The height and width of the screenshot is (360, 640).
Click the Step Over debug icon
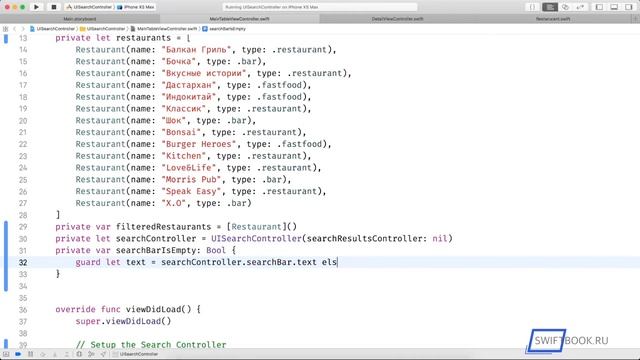[x=42, y=354]
